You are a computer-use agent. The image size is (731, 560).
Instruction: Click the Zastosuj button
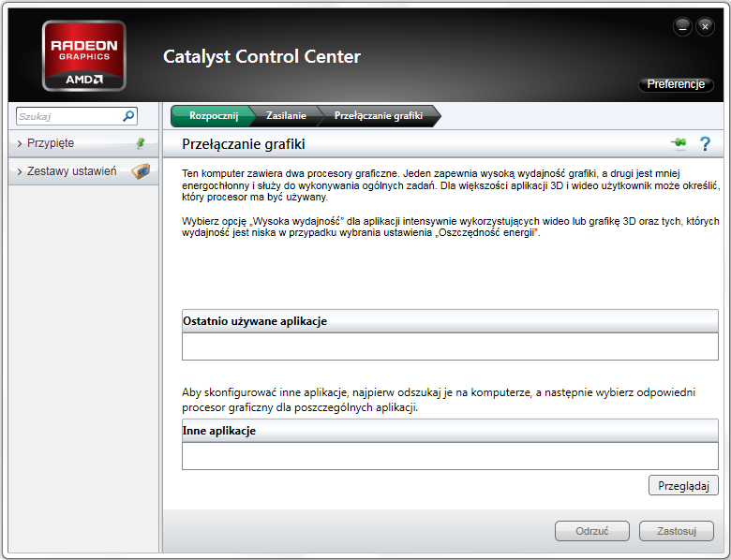[x=676, y=531]
